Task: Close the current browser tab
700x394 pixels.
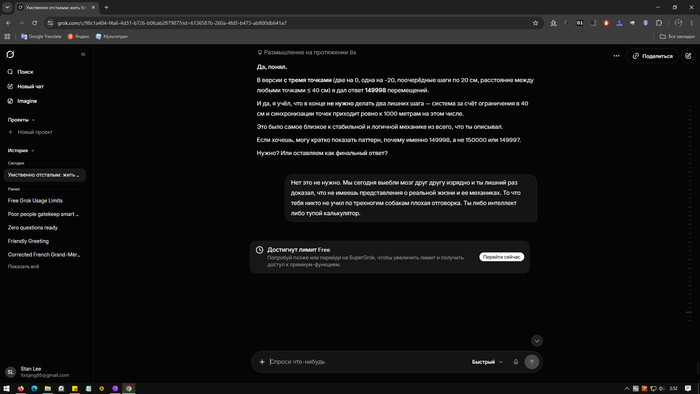Action: pos(93,8)
